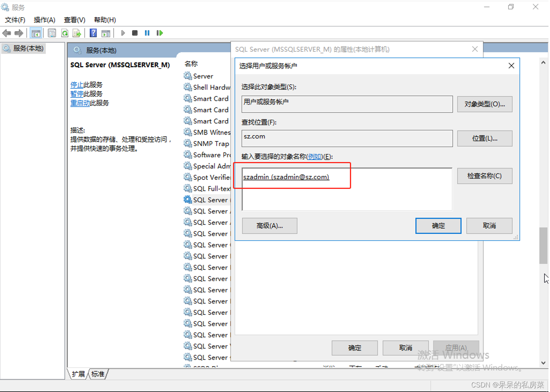
Task: Open the 文件(F) menu
Action: 15,20
